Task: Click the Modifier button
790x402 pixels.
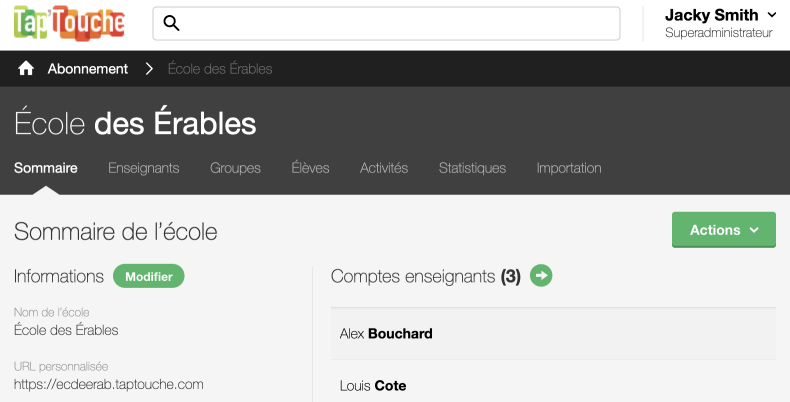Action: coord(149,277)
